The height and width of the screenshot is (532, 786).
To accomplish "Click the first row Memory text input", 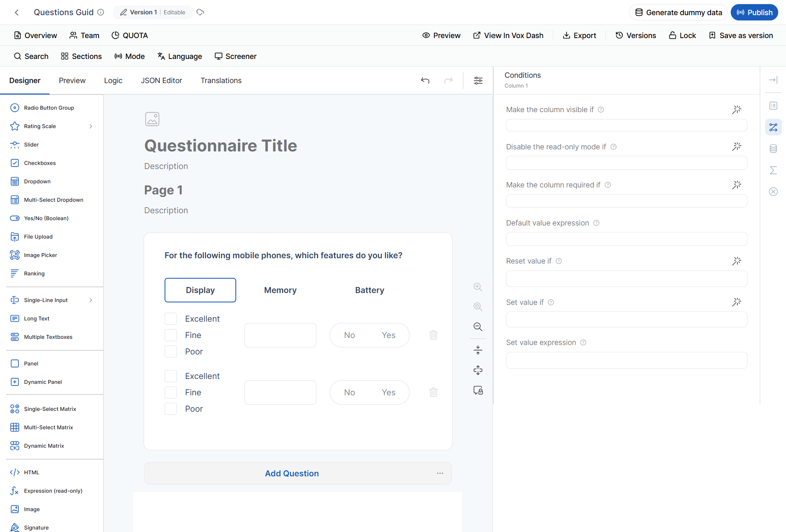I will click(280, 335).
